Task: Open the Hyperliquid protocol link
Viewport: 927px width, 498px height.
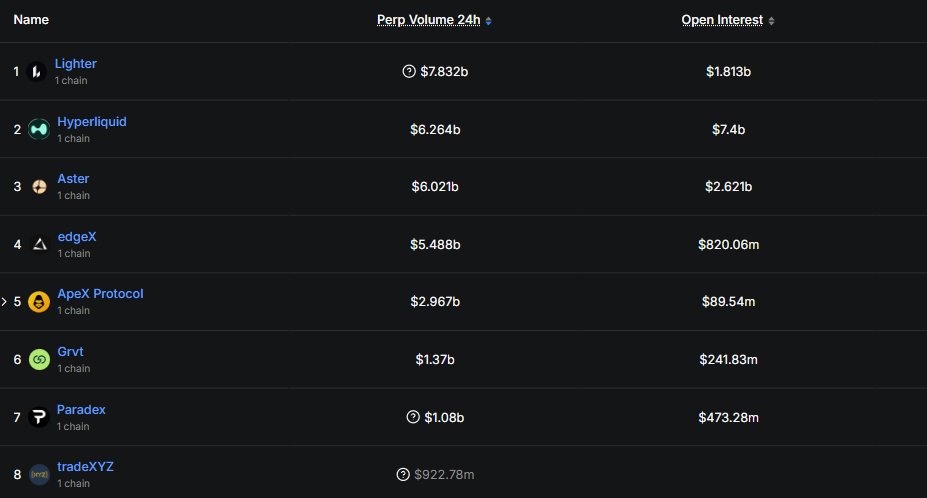Action: [92, 122]
